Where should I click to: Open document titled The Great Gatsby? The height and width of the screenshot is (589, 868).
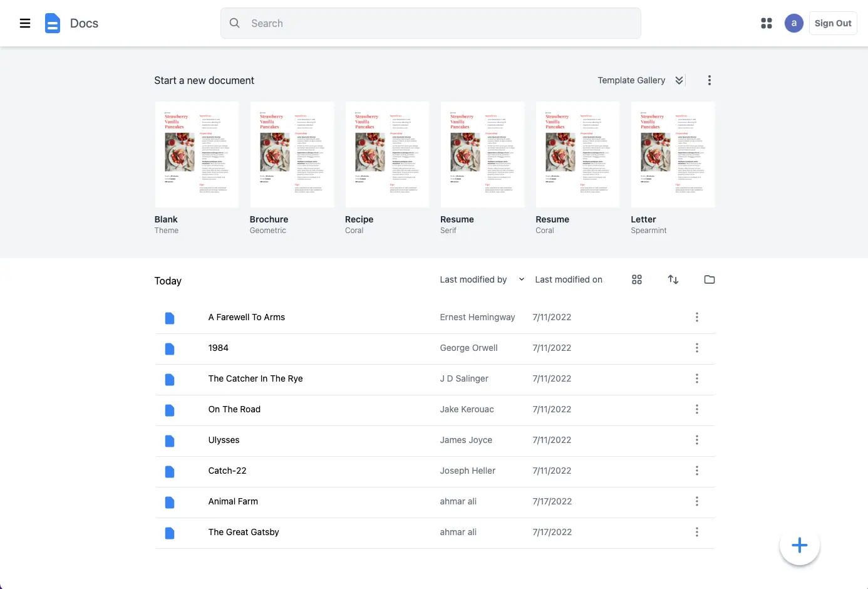coord(244,532)
